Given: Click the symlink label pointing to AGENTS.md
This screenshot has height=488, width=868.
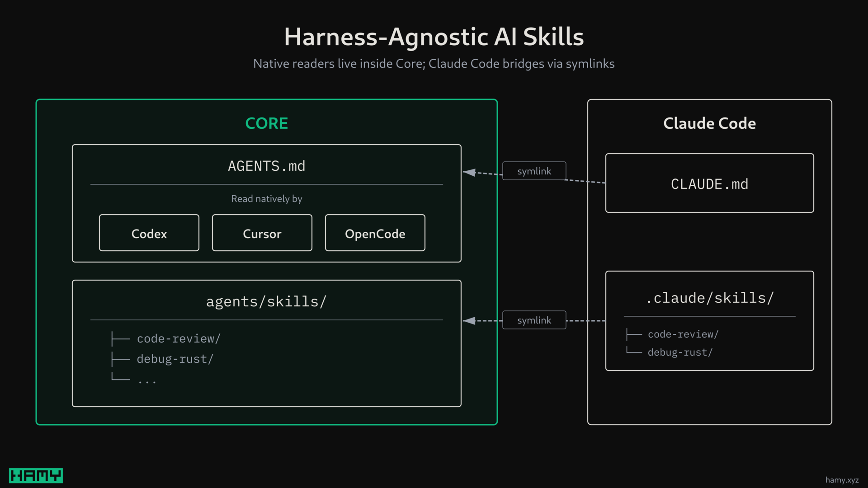Looking at the screenshot, I should 534,171.
